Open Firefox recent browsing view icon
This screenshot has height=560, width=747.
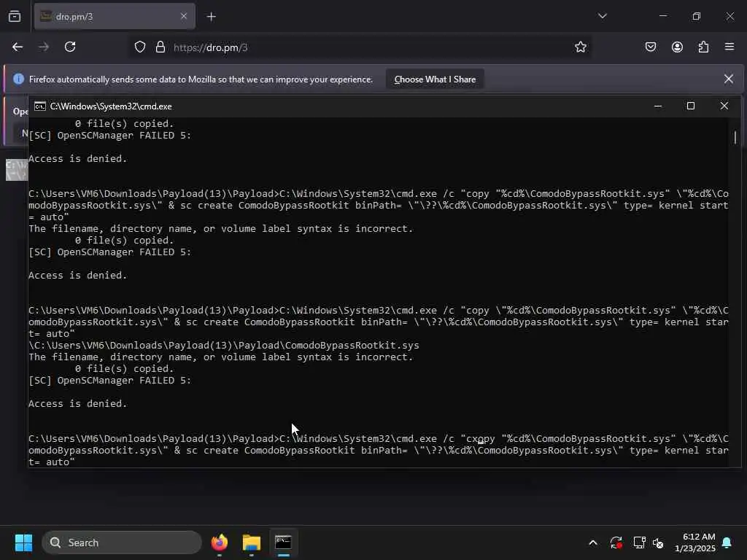[15, 17]
